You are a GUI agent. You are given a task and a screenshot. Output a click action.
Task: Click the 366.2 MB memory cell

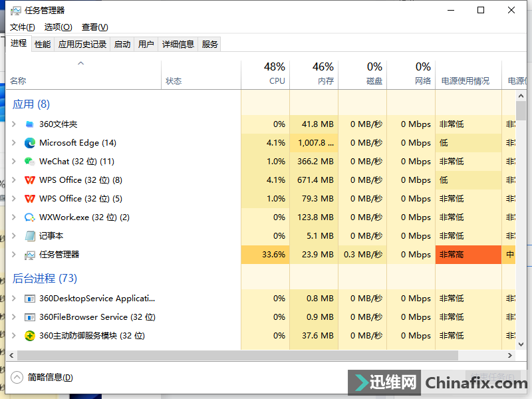coord(314,162)
